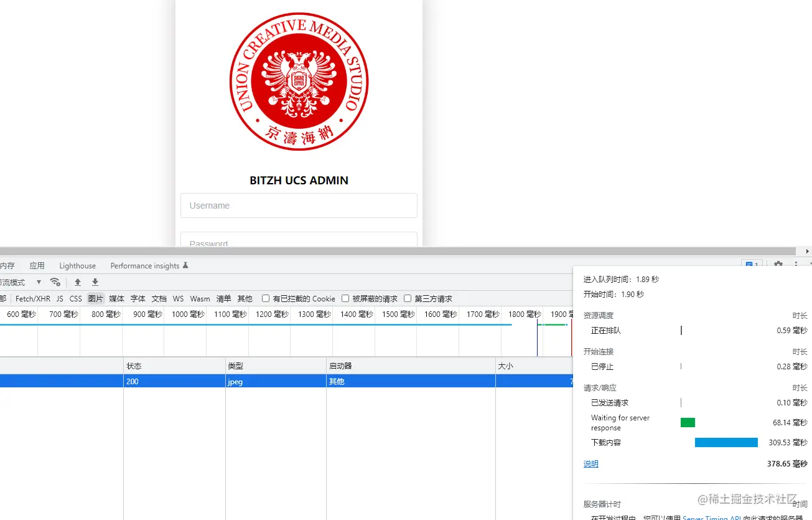812x520 pixels.
Task: Switch to the 应用 tab
Action: click(37, 266)
